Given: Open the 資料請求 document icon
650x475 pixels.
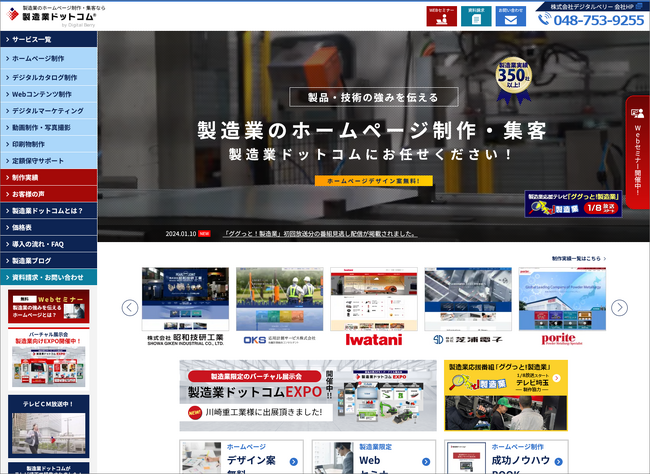Looking at the screenshot, I should click(477, 15).
